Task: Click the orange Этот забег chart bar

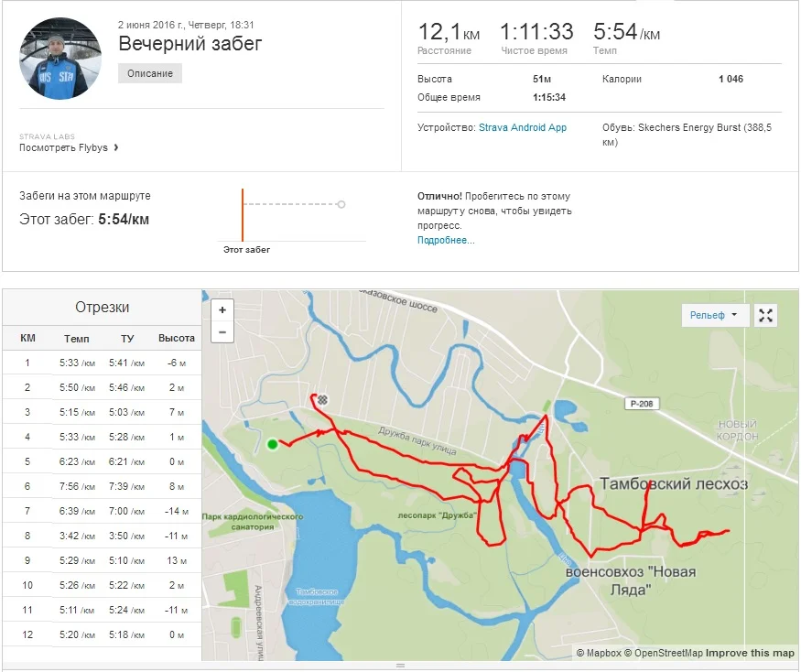Action: click(x=243, y=215)
